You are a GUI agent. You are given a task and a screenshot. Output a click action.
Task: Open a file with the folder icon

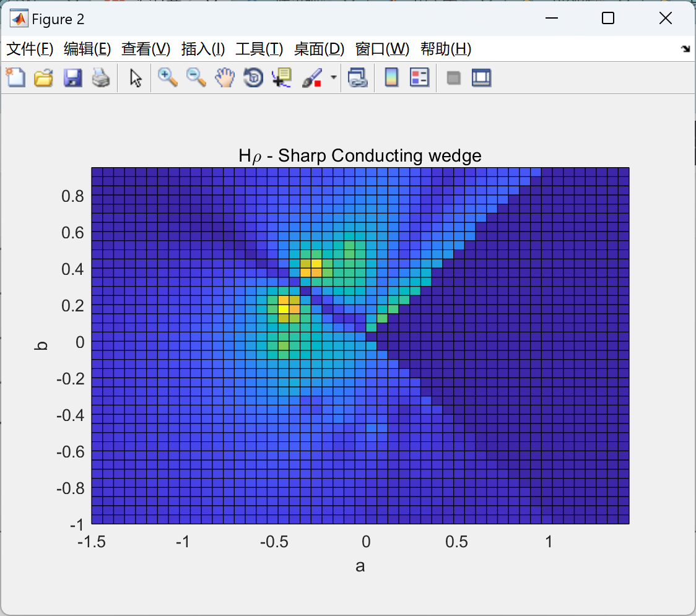pyautogui.click(x=43, y=77)
